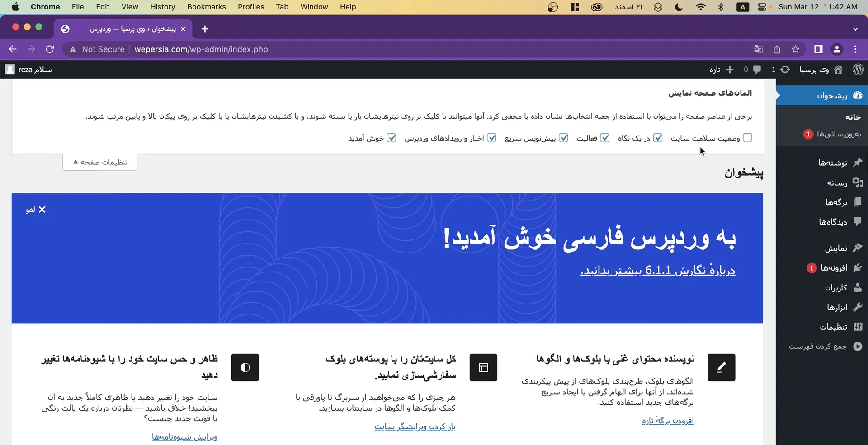
Task: Click the افزودن برگهٔ تازه link
Action: [x=668, y=421]
